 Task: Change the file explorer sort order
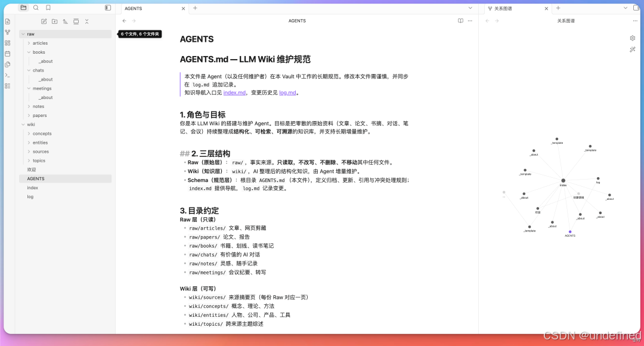pyautogui.click(x=66, y=21)
